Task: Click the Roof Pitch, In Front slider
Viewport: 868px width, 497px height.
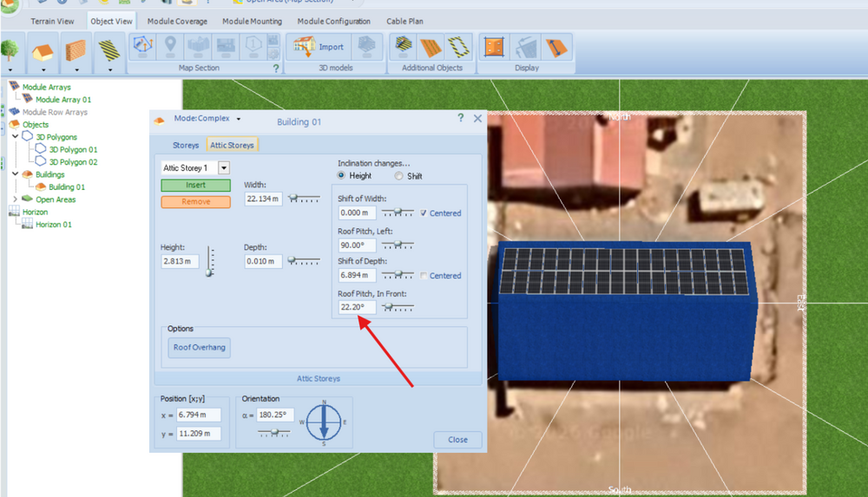Action: [398, 307]
